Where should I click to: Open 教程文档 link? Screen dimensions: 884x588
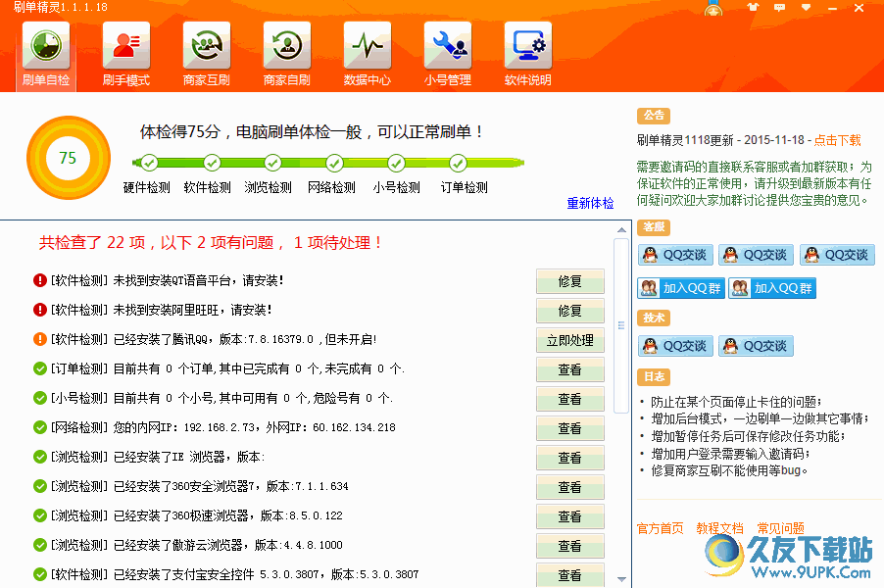[x=720, y=528]
